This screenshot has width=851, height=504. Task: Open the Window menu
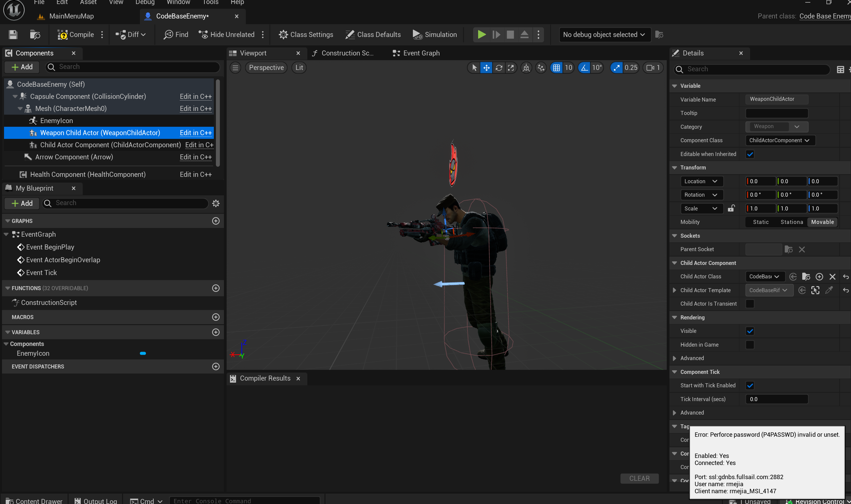click(x=178, y=2)
